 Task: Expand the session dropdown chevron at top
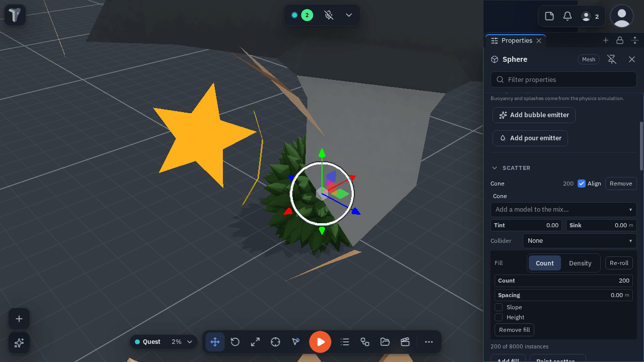pyautogui.click(x=349, y=15)
